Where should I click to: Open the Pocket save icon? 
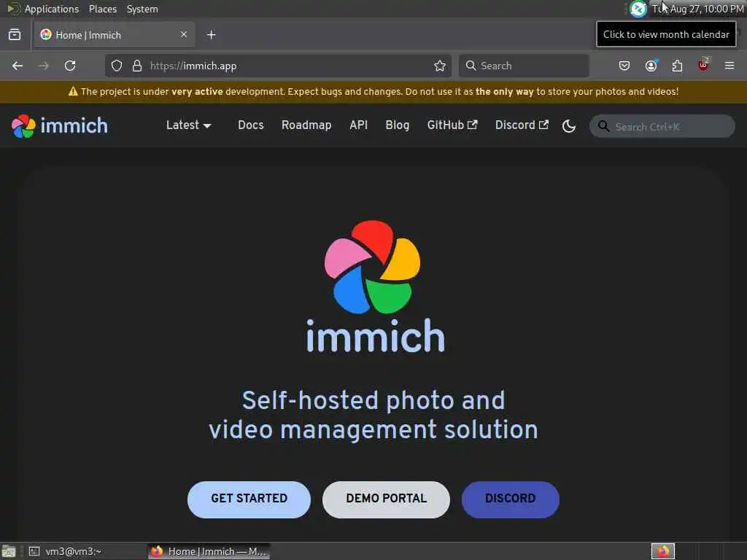[x=624, y=66]
